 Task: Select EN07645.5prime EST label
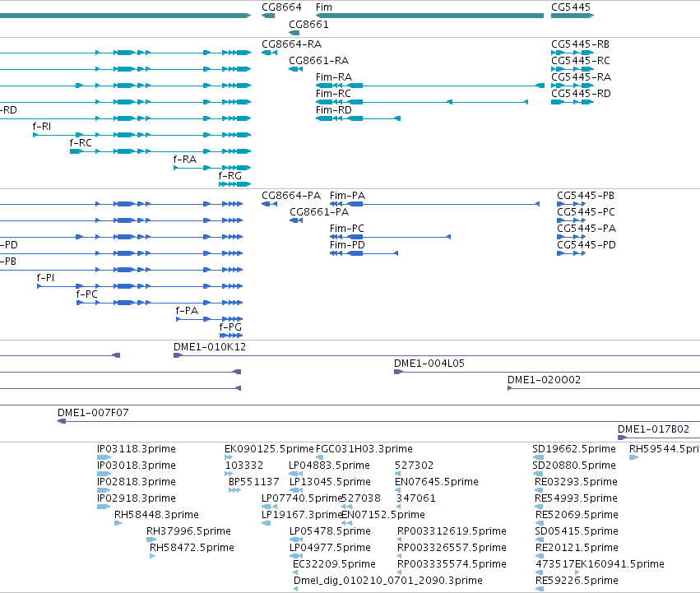click(437, 482)
